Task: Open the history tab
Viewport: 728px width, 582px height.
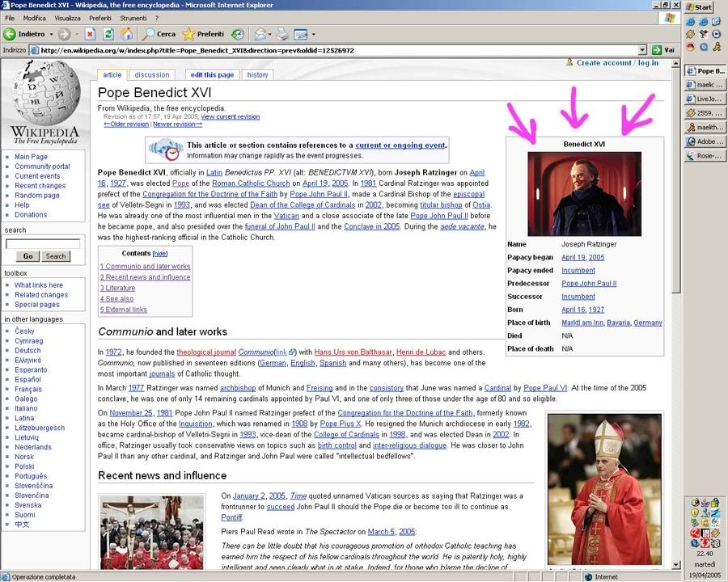Action: (257, 74)
